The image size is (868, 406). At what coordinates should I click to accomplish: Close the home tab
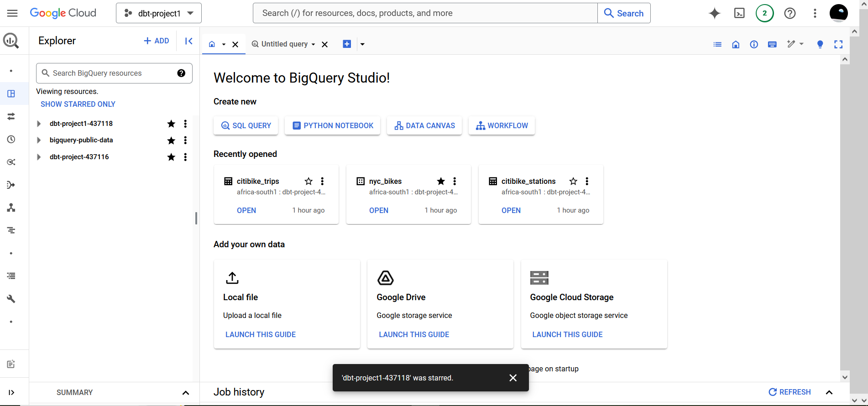(235, 44)
